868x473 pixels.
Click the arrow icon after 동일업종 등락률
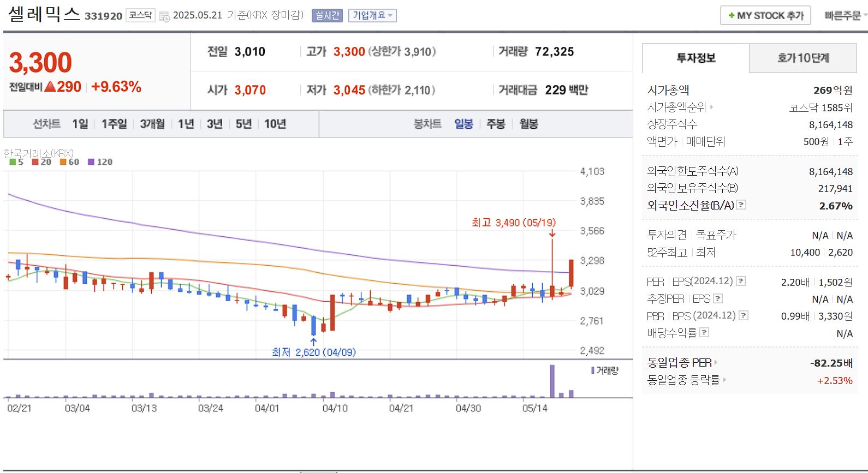click(x=724, y=380)
